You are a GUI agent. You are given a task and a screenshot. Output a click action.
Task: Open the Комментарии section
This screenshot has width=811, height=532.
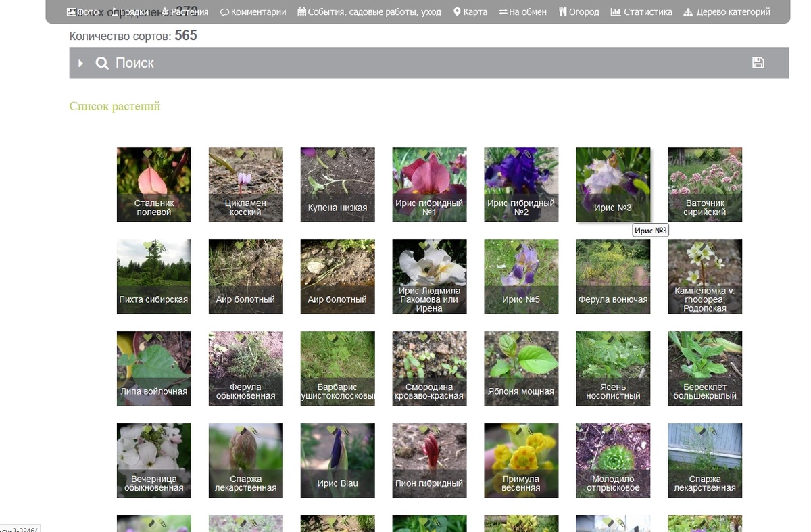253,11
